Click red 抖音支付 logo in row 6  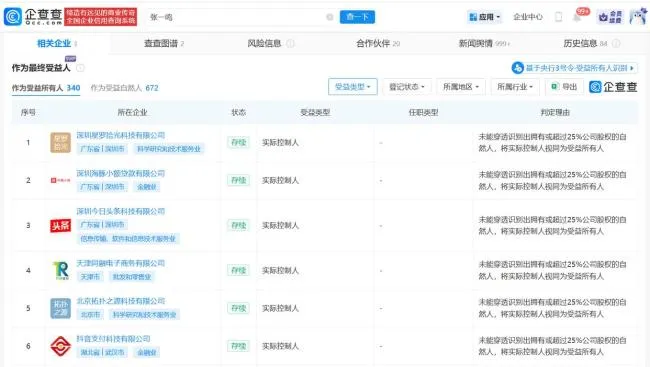(61, 346)
